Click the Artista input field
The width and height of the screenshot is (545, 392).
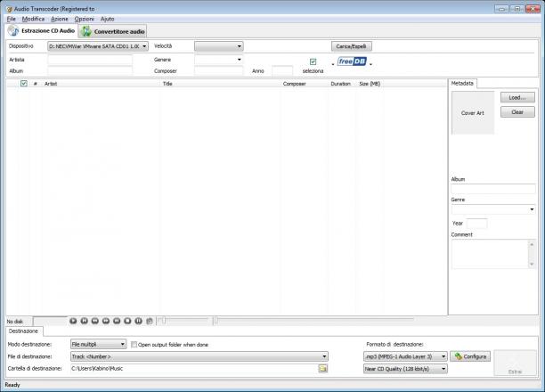(90, 60)
